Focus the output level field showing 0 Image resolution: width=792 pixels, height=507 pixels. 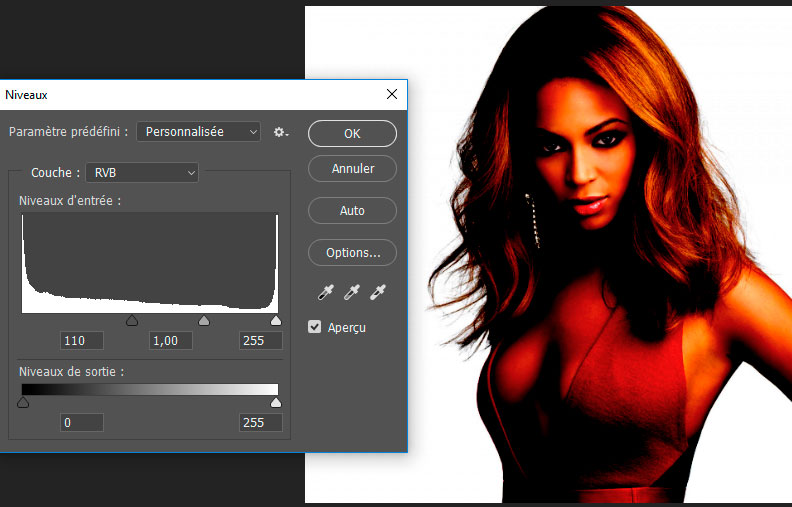(x=82, y=423)
